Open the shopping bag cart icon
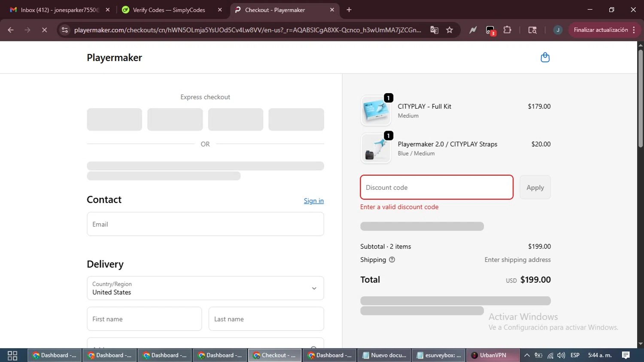Viewport: 644px width, 362px height. [x=545, y=58]
